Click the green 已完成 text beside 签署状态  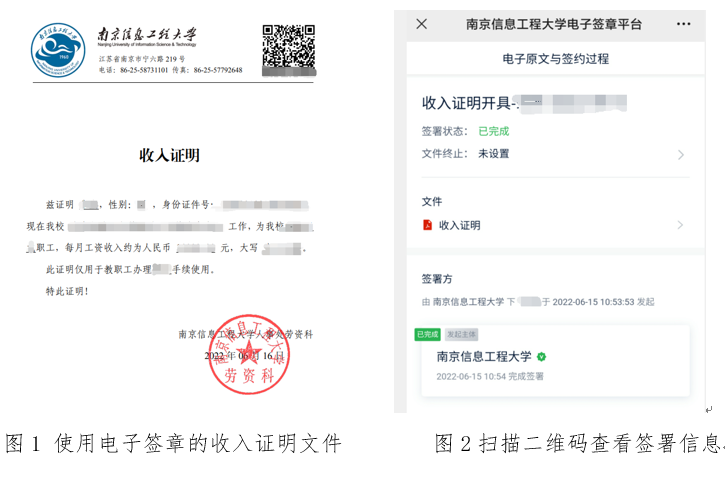[493, 131]
